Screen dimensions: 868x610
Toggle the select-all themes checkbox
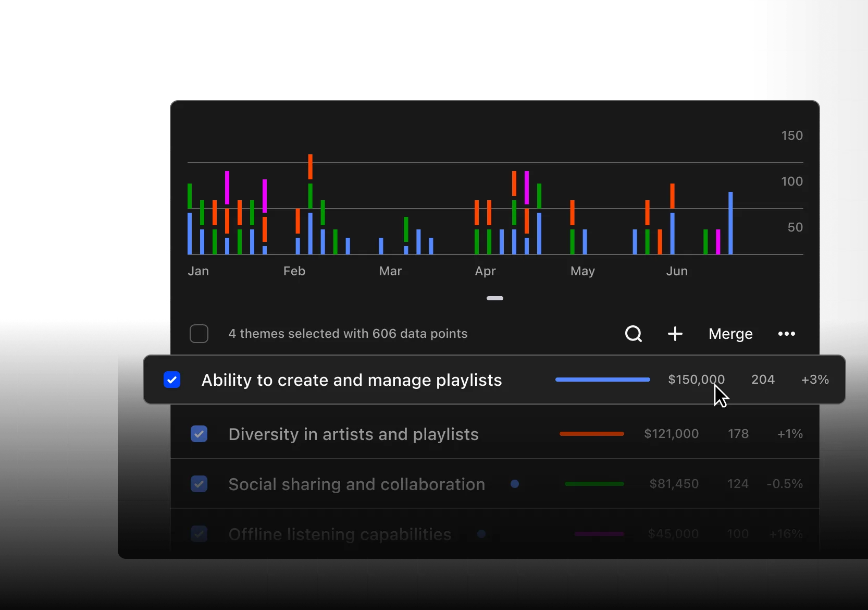199,334
